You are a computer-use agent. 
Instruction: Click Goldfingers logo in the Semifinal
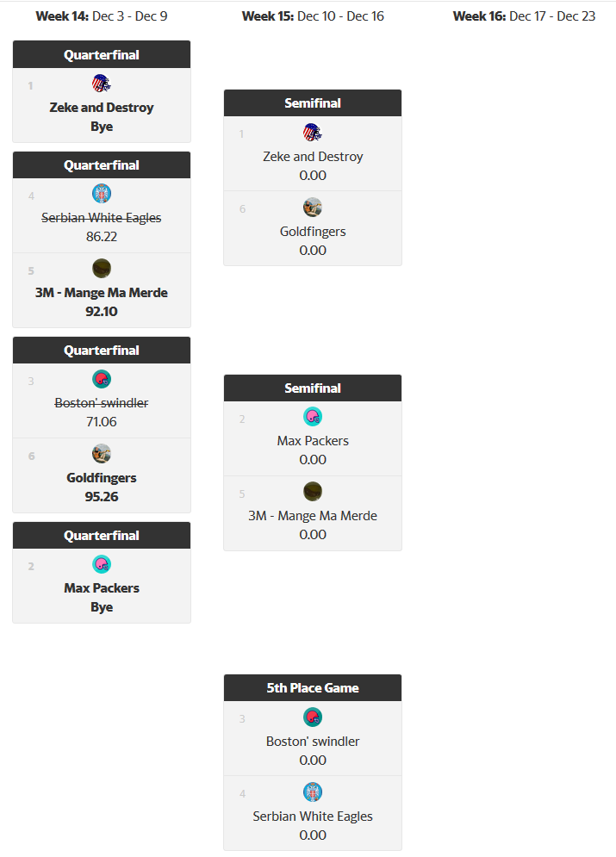click(313, 207)
